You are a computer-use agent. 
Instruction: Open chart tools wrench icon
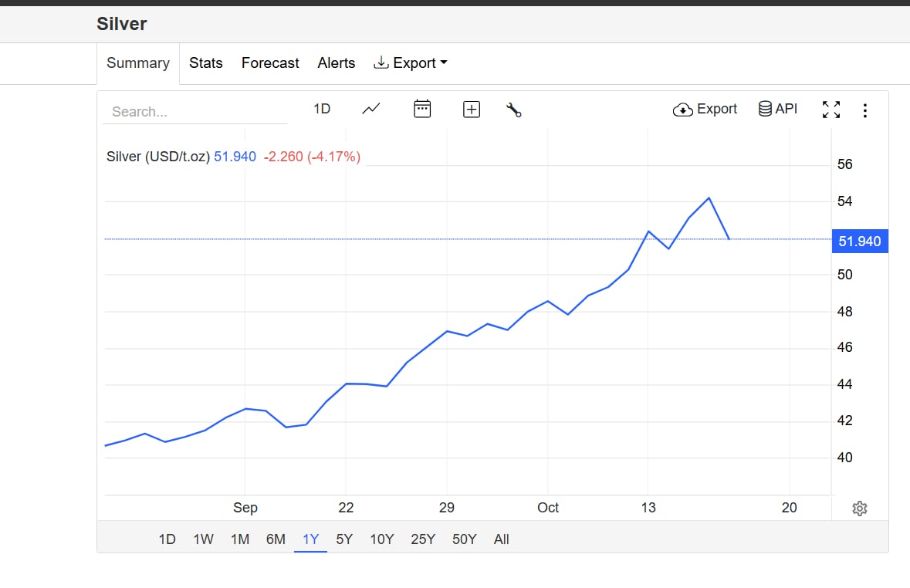514,110
